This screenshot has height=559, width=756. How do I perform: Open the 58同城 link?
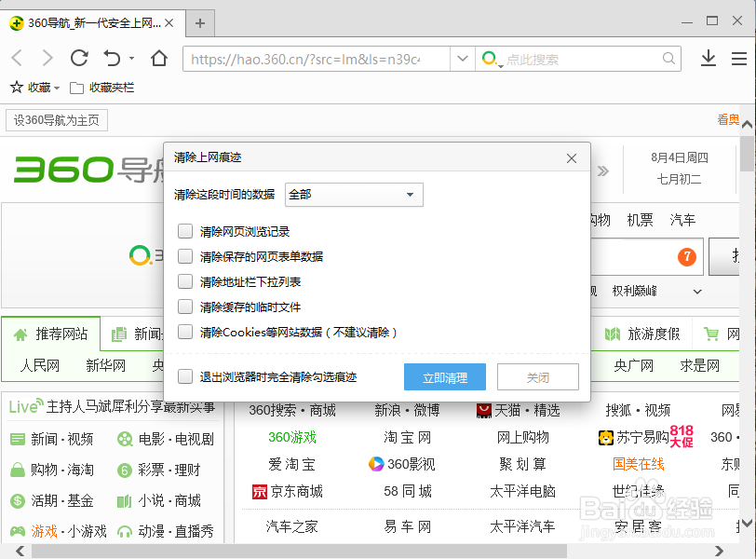click(x=408, y=492)
